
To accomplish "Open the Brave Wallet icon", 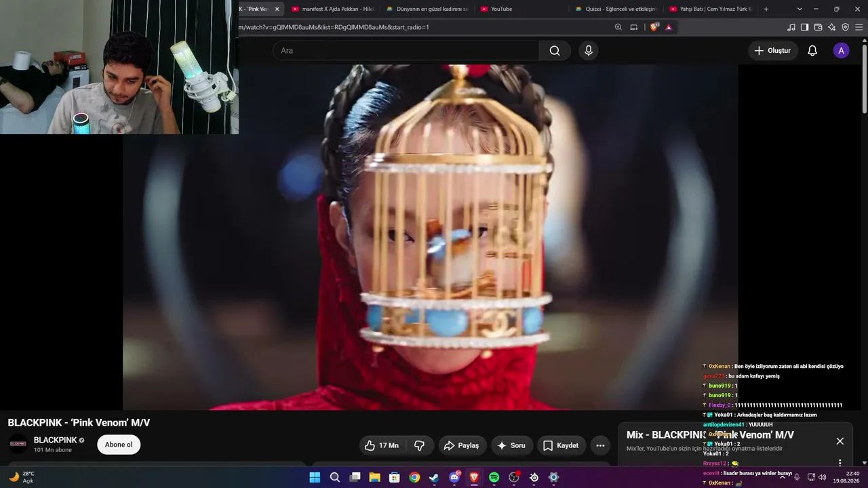I will (818, 27).
